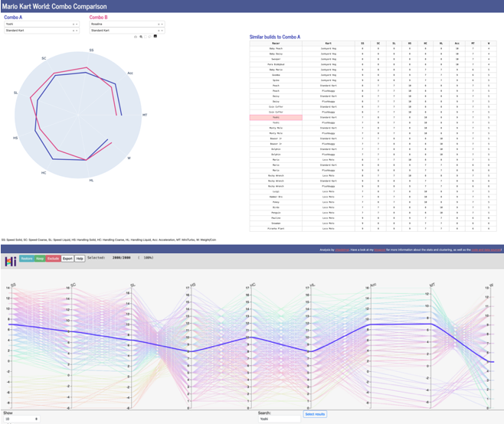Click the Select results button

(x=315, y=414)
